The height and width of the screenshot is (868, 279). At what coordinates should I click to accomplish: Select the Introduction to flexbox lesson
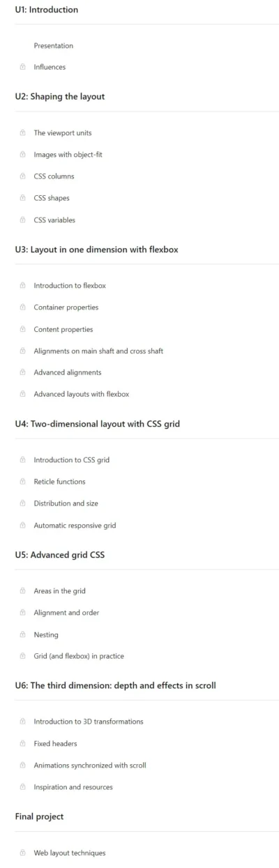point(70,286)
